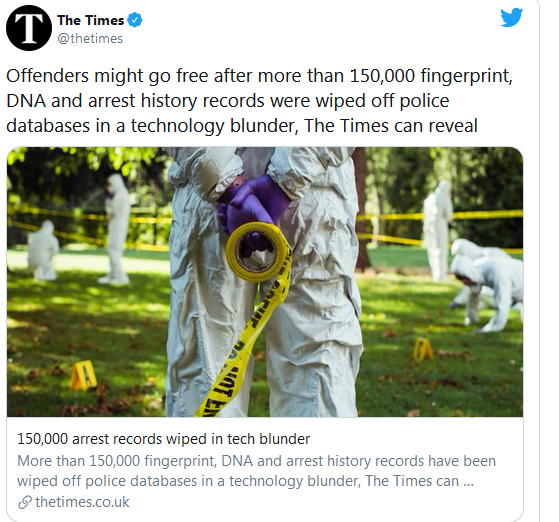This screenshot has height=522, width=559.
Task: Visit the thetimes.co.uk domain link
Action: 82,502
